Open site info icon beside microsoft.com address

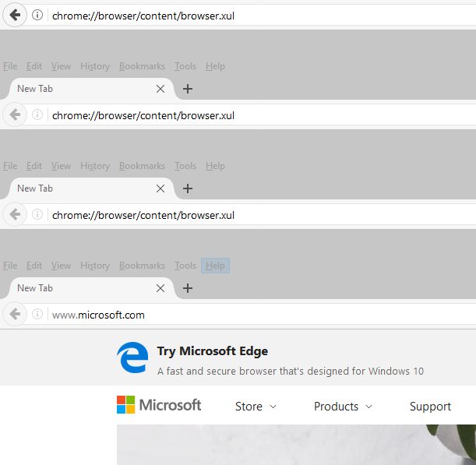(37, 314)
